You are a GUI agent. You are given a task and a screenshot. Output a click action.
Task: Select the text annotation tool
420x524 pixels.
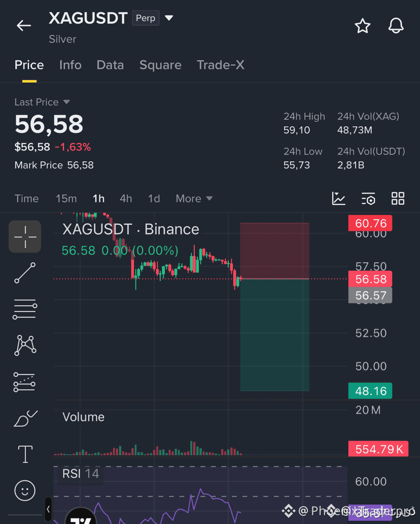(x=25, y=454)
